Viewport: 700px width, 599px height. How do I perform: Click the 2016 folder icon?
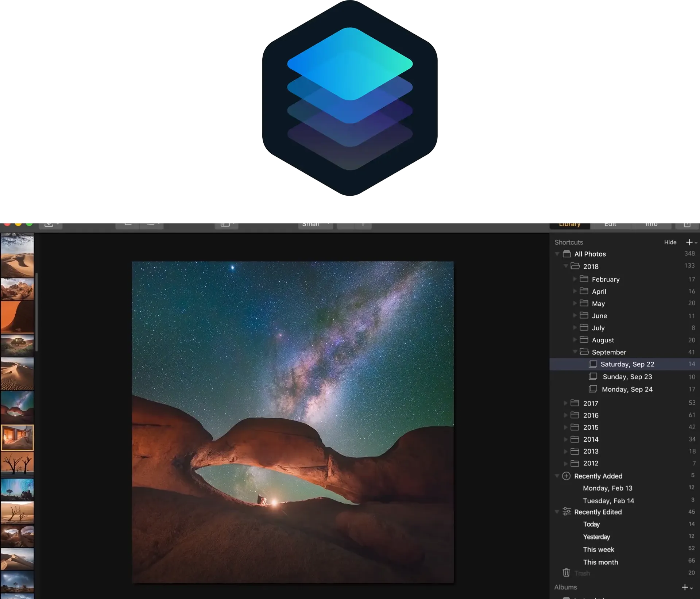tap(575, 415)
